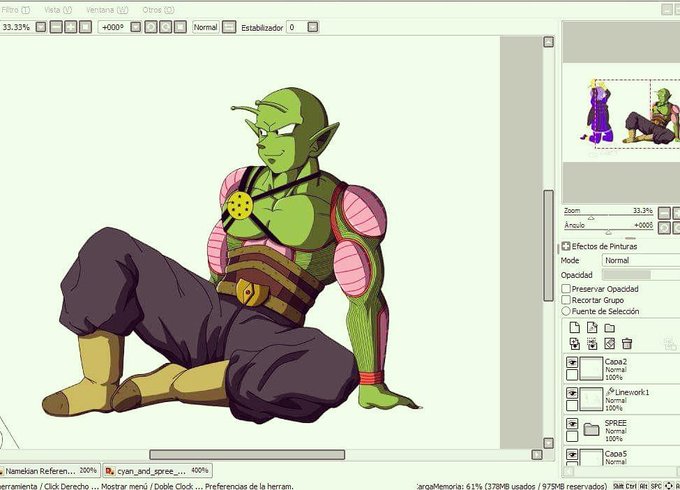Click canvas vertical scrollbar up arrow
This screenshot has height=490, width=680.
coord(549,42)
